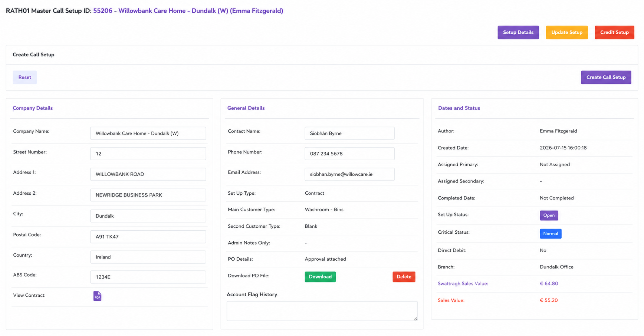Click the Normal critical status badge

pyautogui.click(x=551, y=234)
